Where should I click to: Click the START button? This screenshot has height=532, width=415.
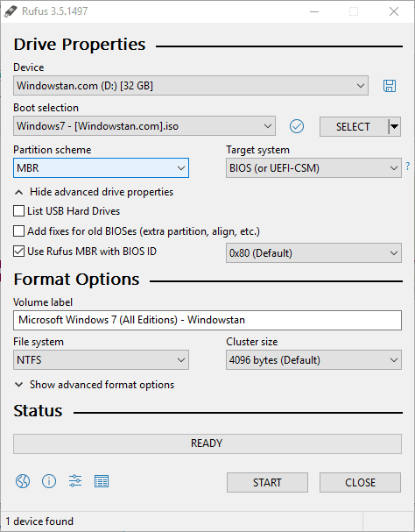coord(267,482)
